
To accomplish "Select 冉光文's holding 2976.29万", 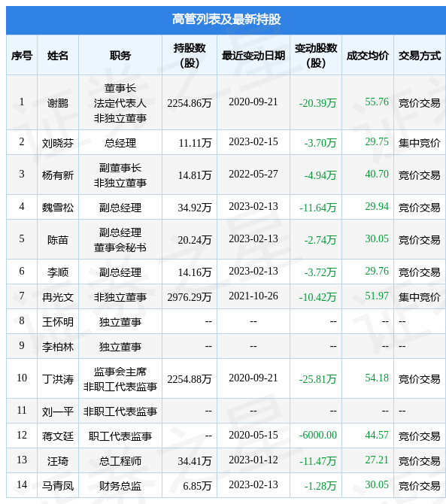I will coord(190,297).
